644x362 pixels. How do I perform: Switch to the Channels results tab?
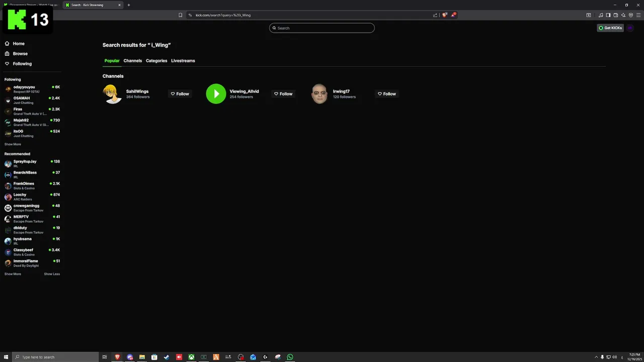click(x=133, y=61)
